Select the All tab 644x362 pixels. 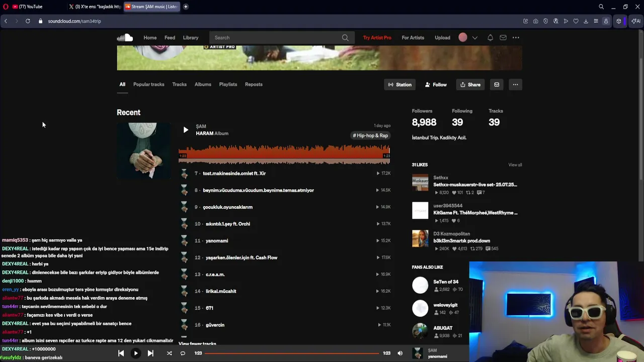tap(122, 84)
